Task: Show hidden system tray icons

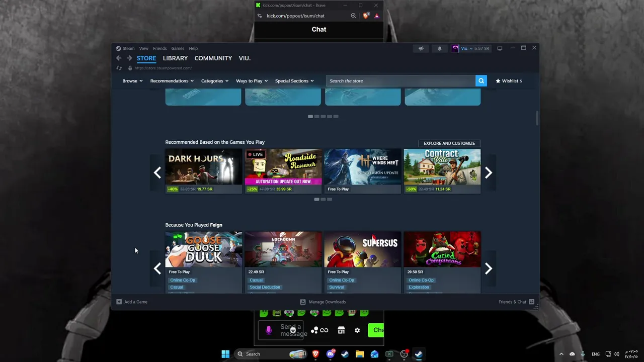Action: tap(561, 354)
